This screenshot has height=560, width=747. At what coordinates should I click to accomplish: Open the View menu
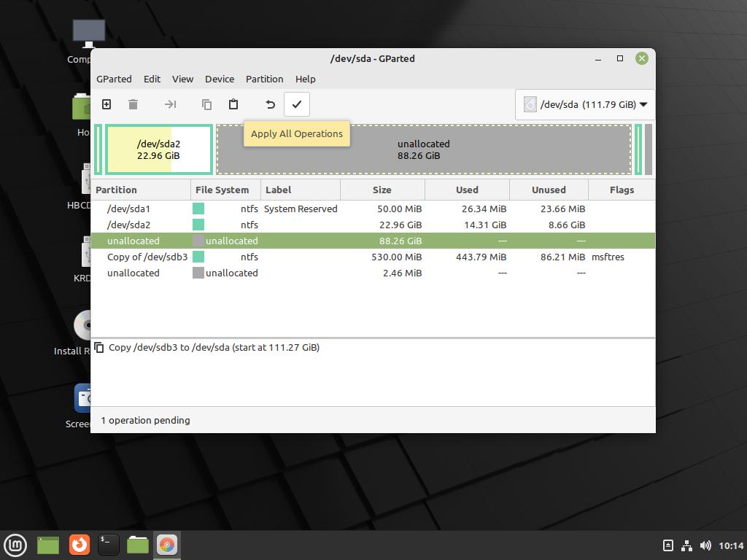pos(182,79)
